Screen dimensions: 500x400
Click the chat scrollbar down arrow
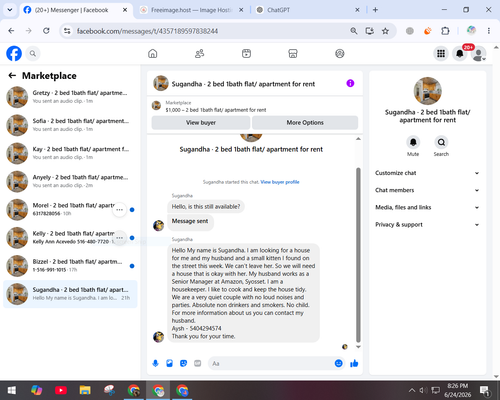358,347
